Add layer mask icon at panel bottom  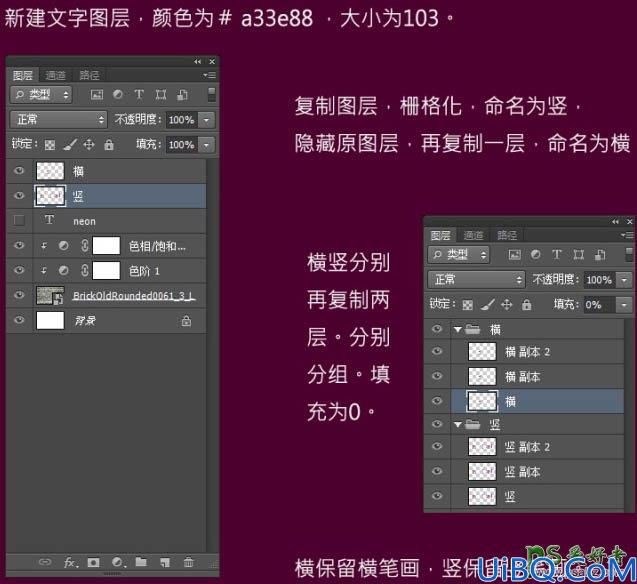(93, 562)
